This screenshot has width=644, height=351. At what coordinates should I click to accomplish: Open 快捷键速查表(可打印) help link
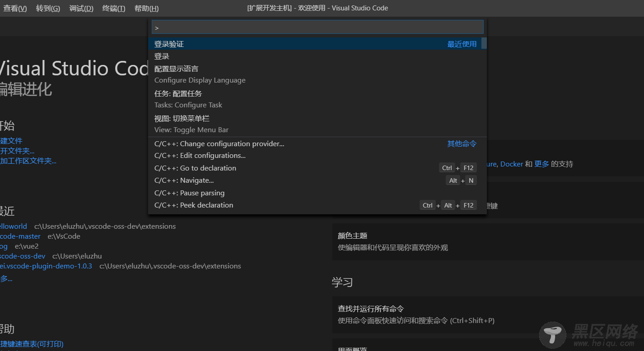pos(32,344)
